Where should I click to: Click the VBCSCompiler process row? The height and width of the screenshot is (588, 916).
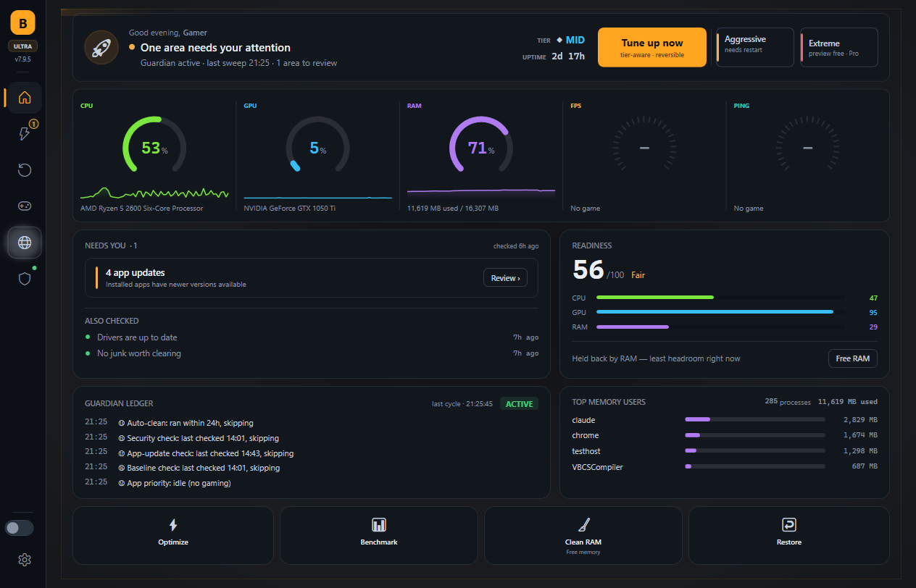pos(725,467)
